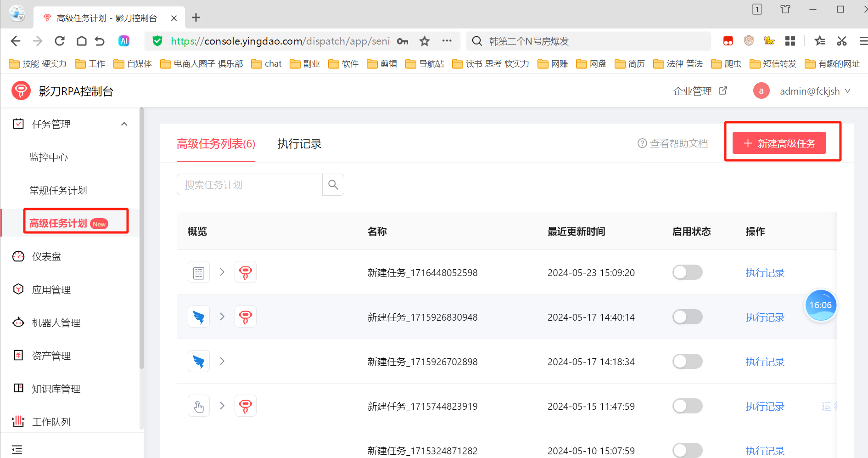Click the hand trigger icon in task 1715744823919 row
Image resolution: width=868 pixels, height=458 pixels.
point(199,406)
